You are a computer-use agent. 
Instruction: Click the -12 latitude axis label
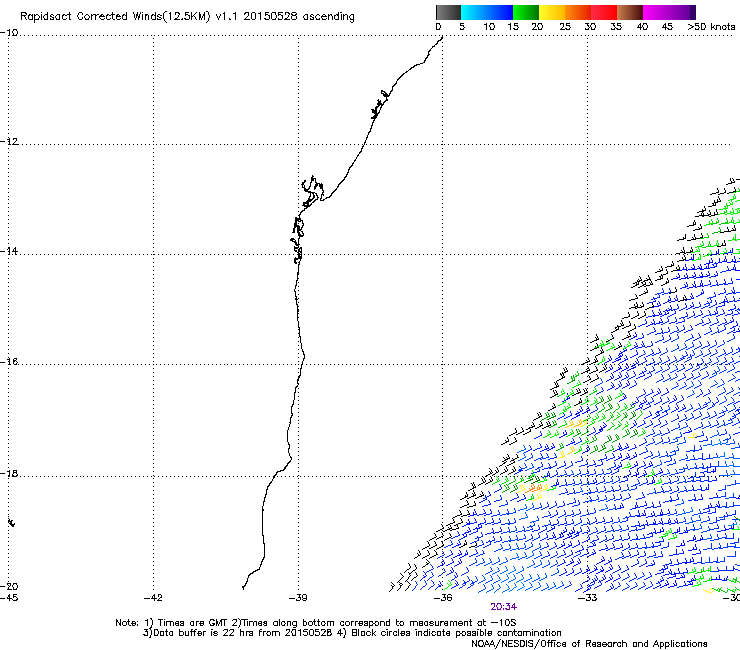9,142
